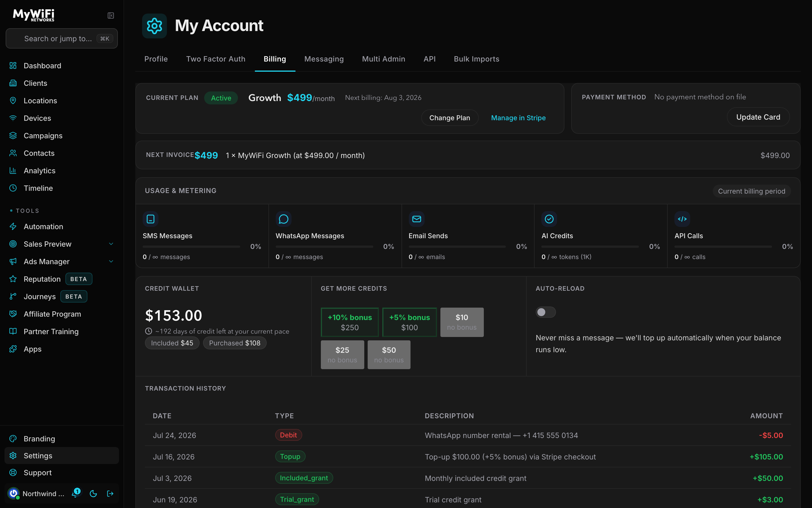Click the Purchased $108 pill
The image size is (812, 508).
(x=235, y=343)
